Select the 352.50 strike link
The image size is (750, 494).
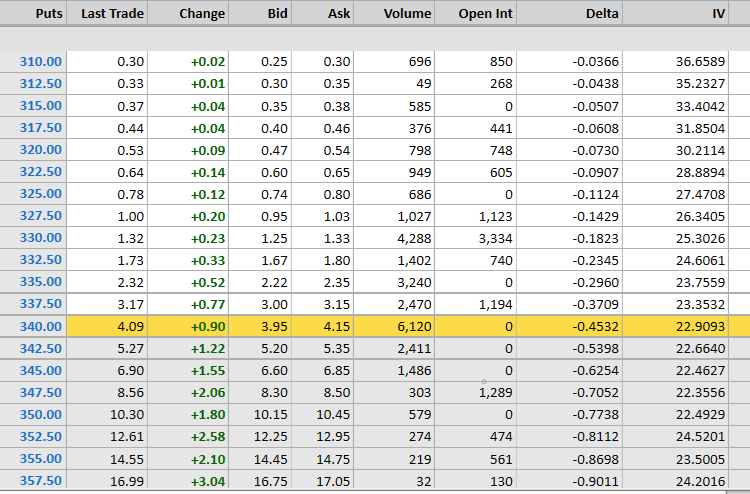coord(41,437)
